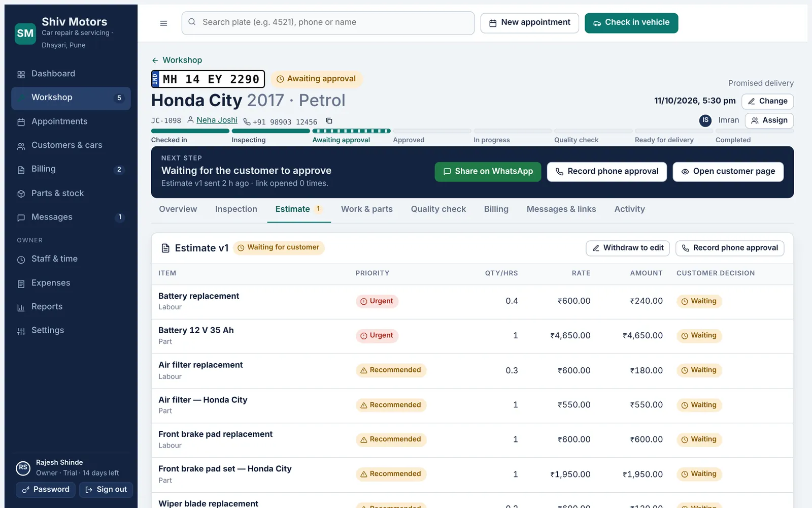Click Air filter — Honda City part
This screenshot has width=812, height=508.
pyautogui.click(x=202, y=400)
